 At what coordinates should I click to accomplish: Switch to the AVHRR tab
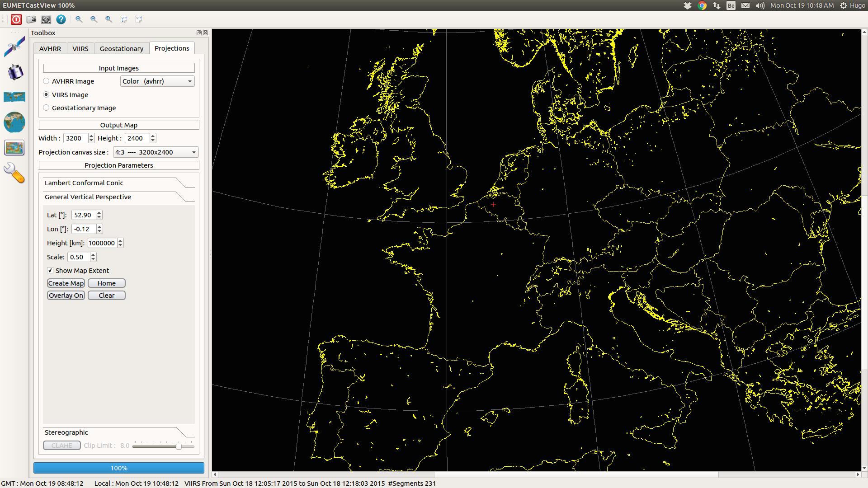click(50, 49)
